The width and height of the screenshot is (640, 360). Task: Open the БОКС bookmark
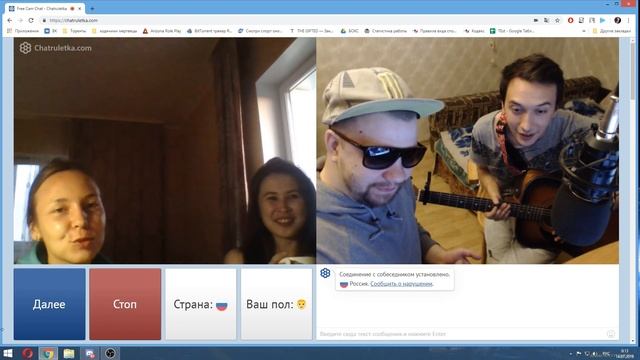click(x=349, y=31)
